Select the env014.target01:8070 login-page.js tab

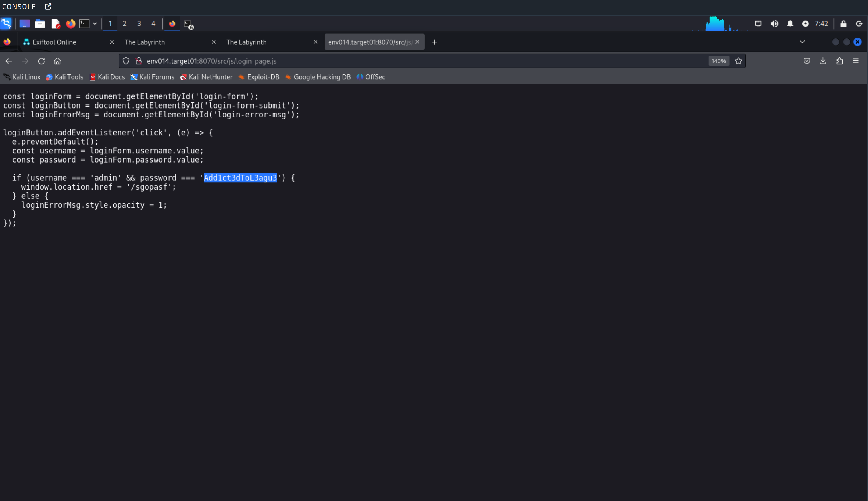coord(370,42)
